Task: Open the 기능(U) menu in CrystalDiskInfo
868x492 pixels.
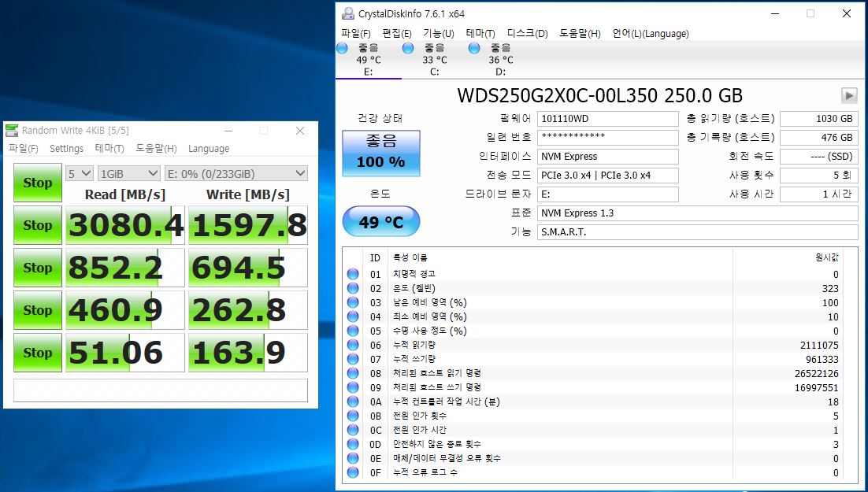Action: coord(438,33)
